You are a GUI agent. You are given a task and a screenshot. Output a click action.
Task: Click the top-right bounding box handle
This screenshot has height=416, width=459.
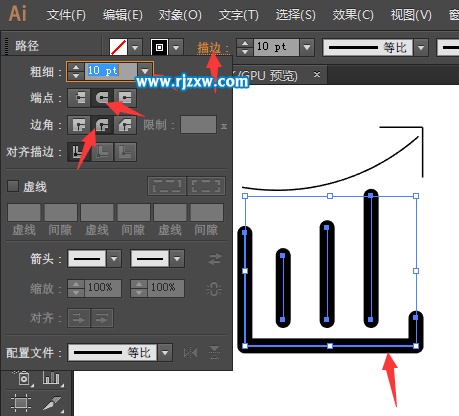(416, 196)
